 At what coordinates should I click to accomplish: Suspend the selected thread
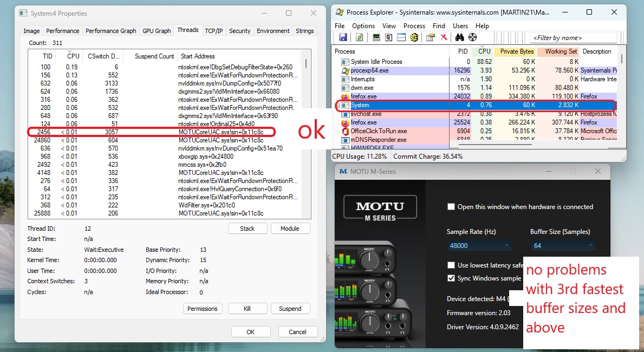(290, 309)
